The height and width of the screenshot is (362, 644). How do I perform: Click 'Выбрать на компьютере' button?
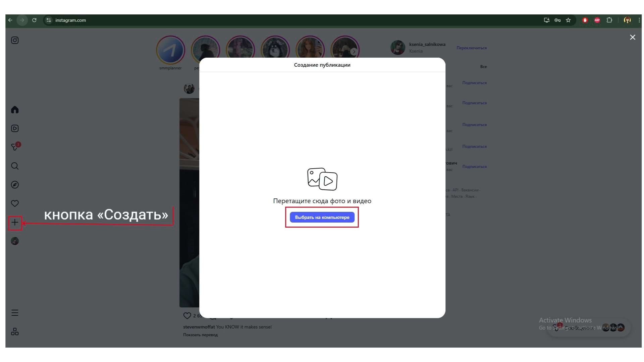[x=322, y=217]
